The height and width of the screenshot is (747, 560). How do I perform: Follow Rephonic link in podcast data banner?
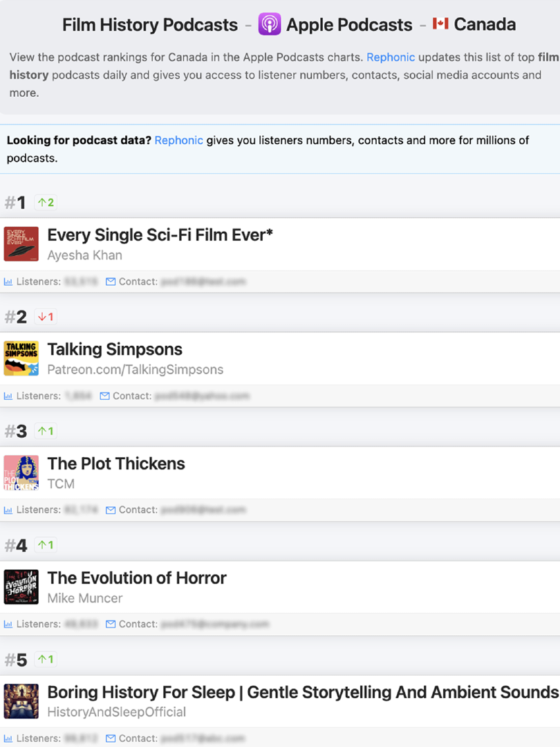(x=179, y=140)
